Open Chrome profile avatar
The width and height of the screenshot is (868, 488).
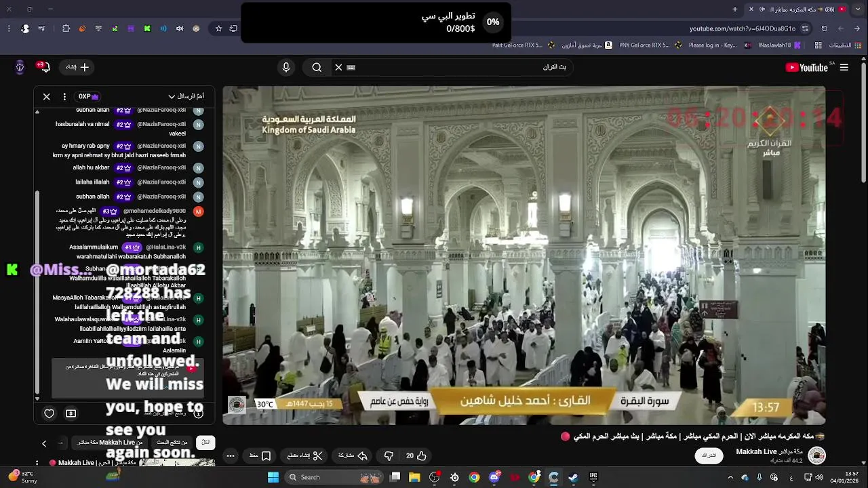[25, 28]
